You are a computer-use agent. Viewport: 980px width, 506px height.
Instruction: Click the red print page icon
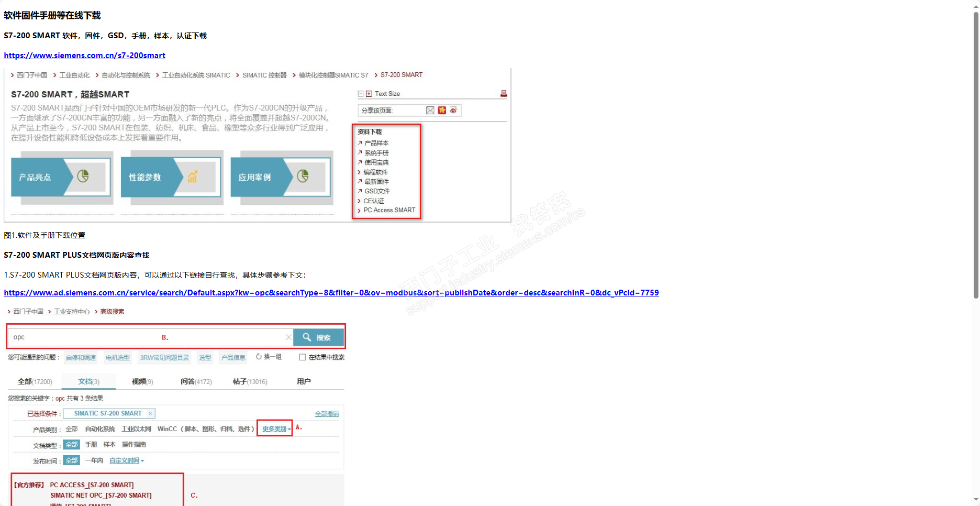click(x=504, y=93)
